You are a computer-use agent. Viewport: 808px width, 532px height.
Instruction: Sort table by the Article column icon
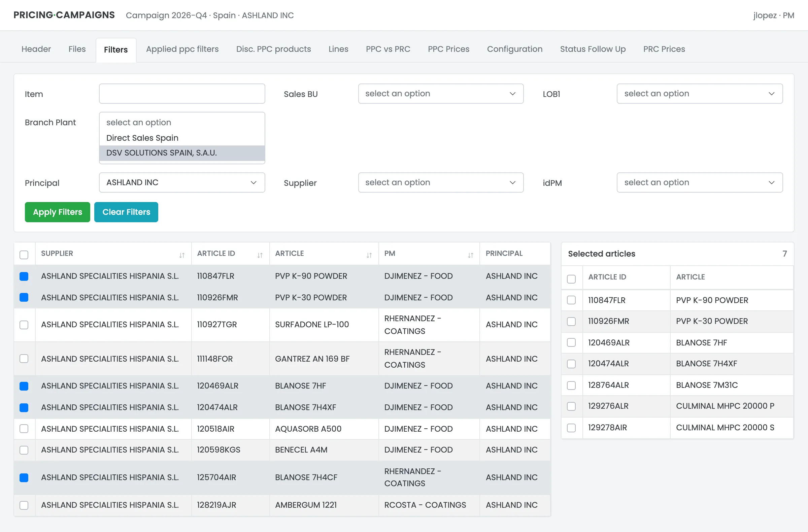tap(369, 255)
